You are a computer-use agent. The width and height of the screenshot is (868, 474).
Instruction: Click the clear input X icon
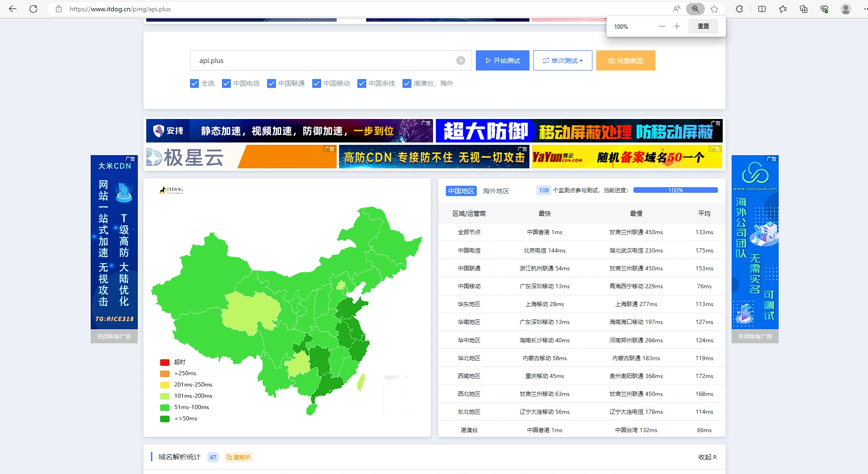461,61
